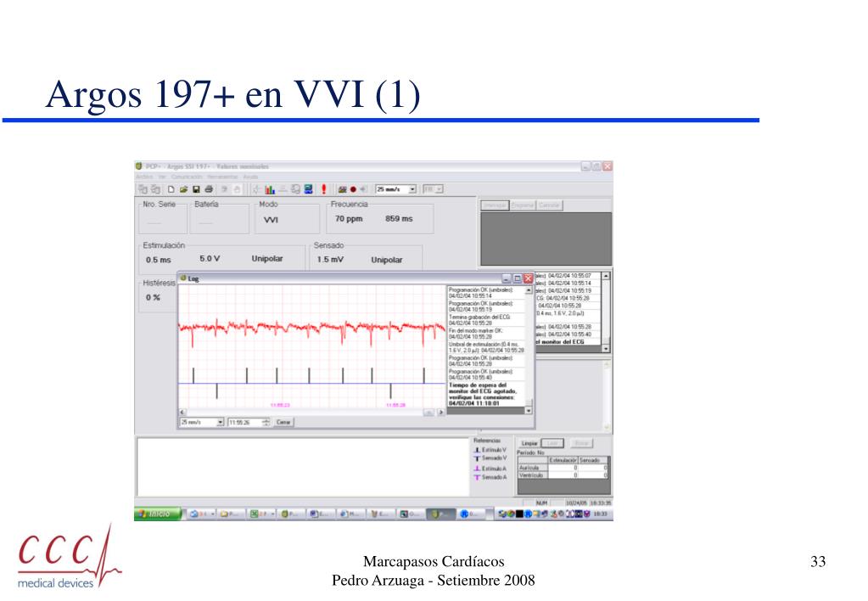Click the Ventrículo row label in table
868x601 pixels.
click(x=531, y=475)
